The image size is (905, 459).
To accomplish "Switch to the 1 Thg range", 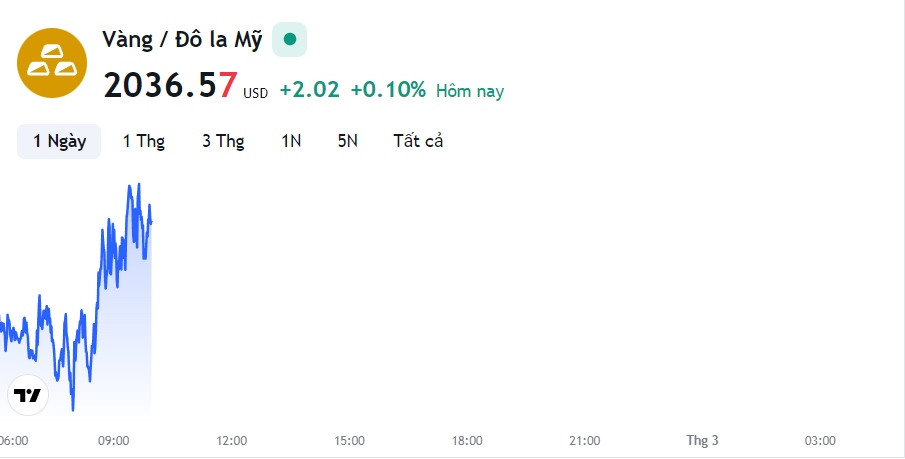I will pyautogui.click(x=144, y=141).
